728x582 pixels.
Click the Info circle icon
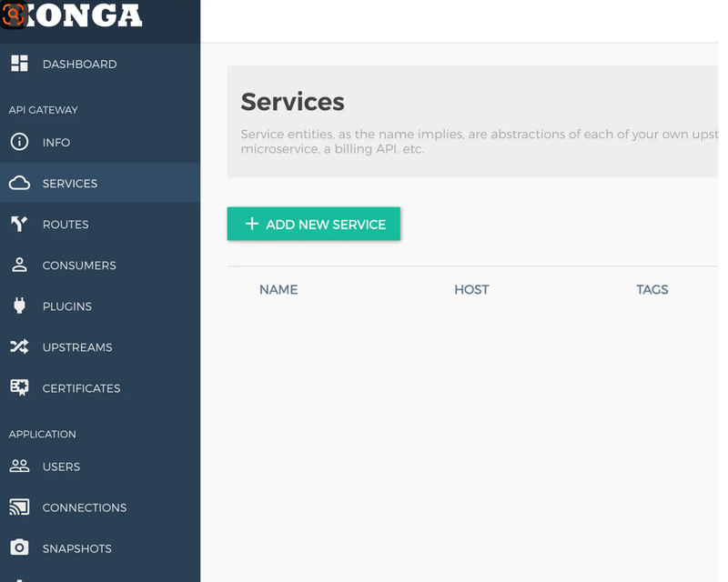[19, 142]
